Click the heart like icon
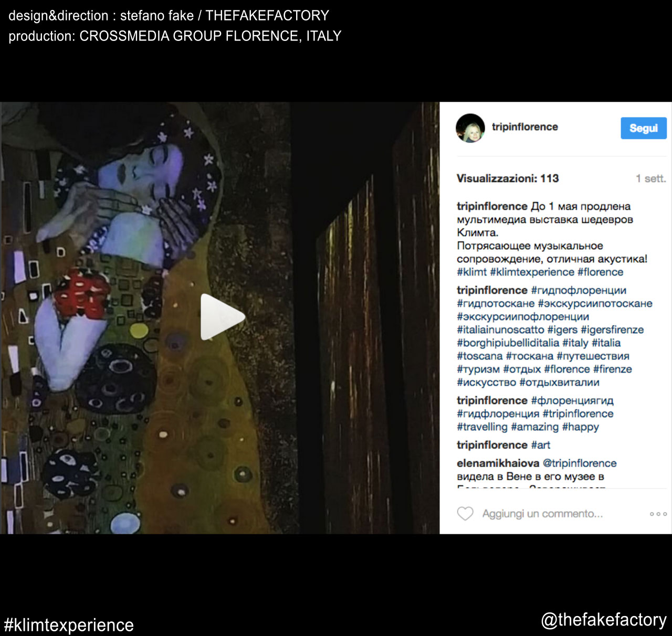Viewport: 672px width, 636px height. 465,513
